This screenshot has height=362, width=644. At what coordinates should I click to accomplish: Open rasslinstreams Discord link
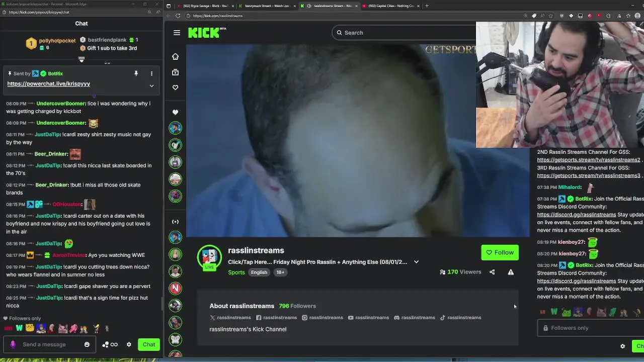(x=415, y=318)
